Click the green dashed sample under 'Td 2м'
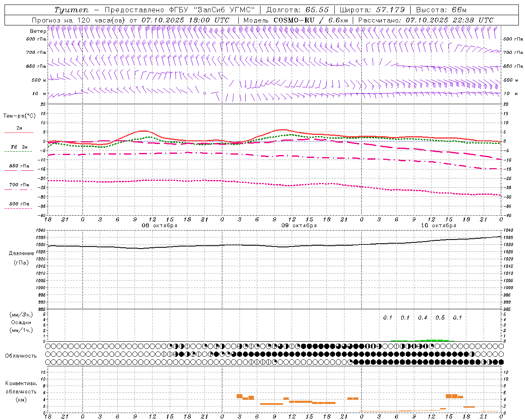 (x=18, y=152)
